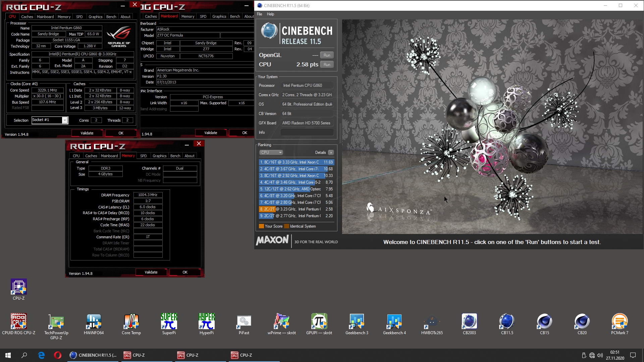The image size is (644, 362).
Task: Open the Bench tab in Memory CPU-Z window
Action: point(175,156)
